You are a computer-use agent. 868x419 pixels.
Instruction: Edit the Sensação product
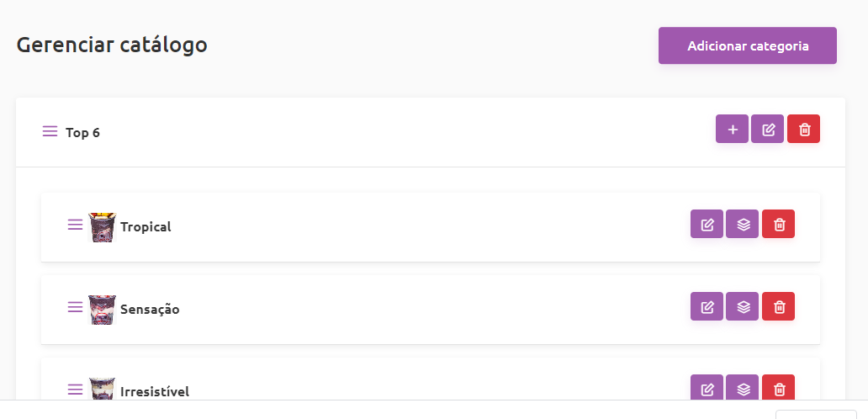point(707,306)
